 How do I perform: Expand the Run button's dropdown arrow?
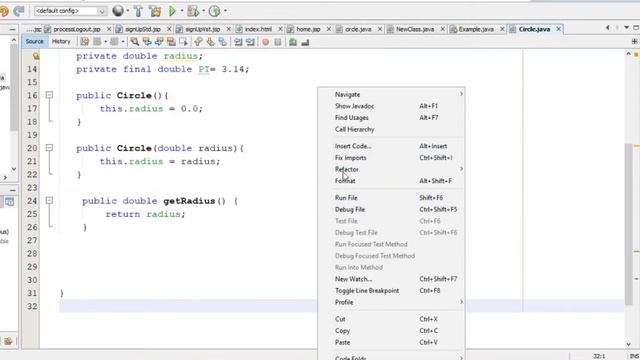pyautogui.click(x=182, y=11)
